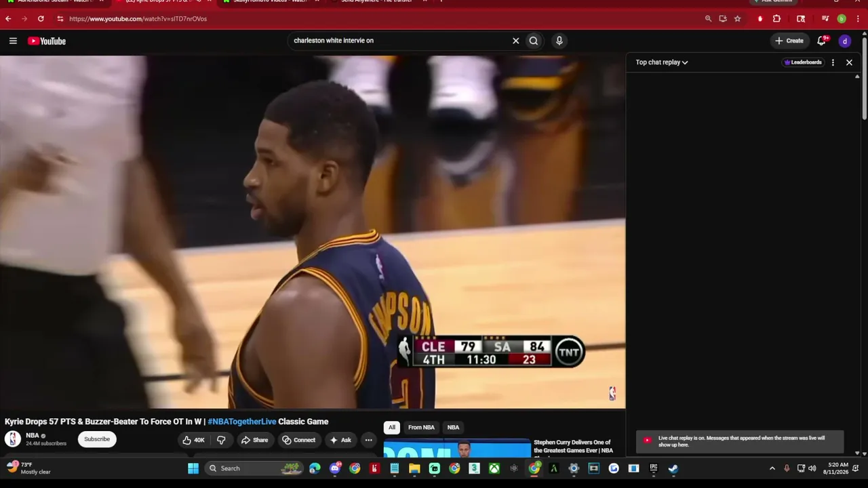The image size is (868, 488).
Task: Run the search with the magnifier button
Action: click(534, 41)
